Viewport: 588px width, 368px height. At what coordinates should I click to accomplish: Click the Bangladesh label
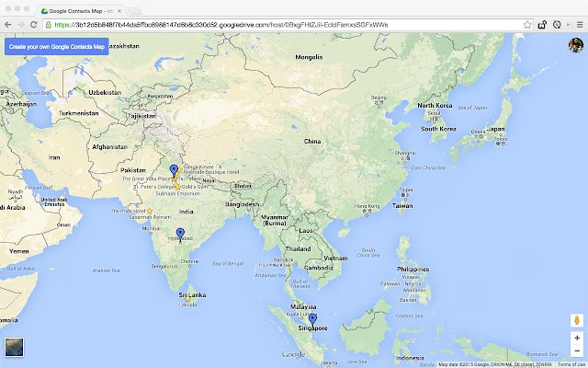(x=243, y=204)
